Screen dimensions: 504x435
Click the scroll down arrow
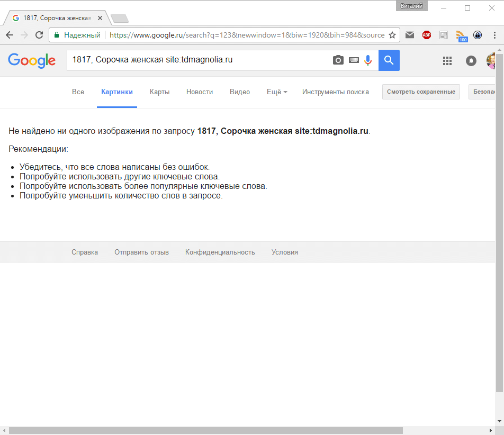[500, 421]
